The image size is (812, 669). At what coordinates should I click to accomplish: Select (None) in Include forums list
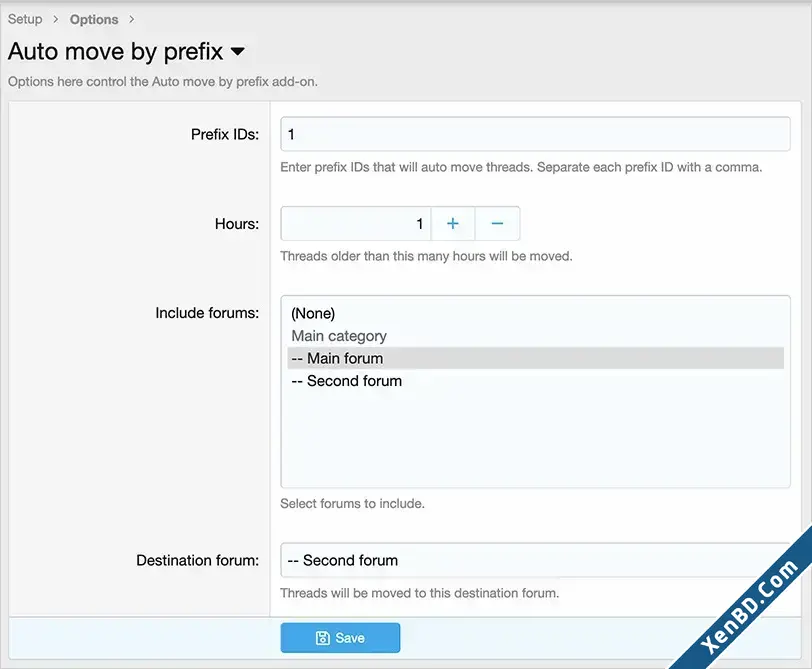(535, 313)
